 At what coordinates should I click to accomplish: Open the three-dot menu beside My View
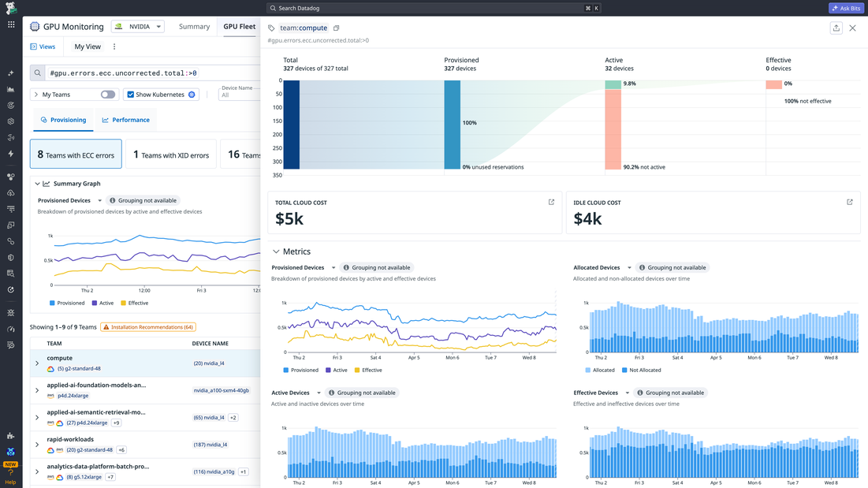point(114,47)
